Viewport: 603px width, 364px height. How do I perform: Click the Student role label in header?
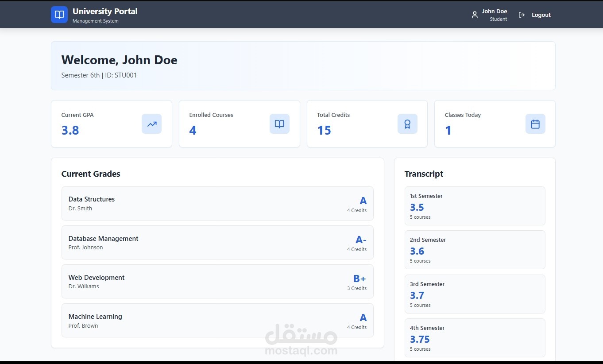pos(499,19)
